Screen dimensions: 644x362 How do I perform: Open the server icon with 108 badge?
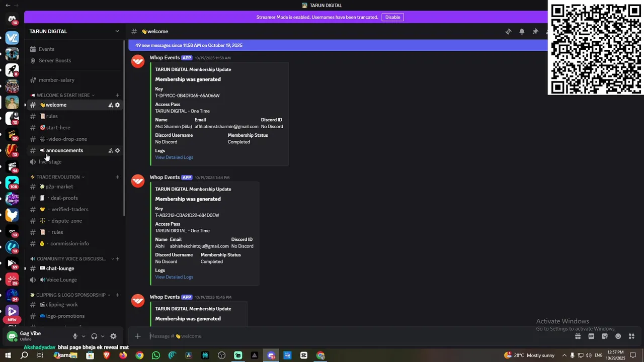12,183
